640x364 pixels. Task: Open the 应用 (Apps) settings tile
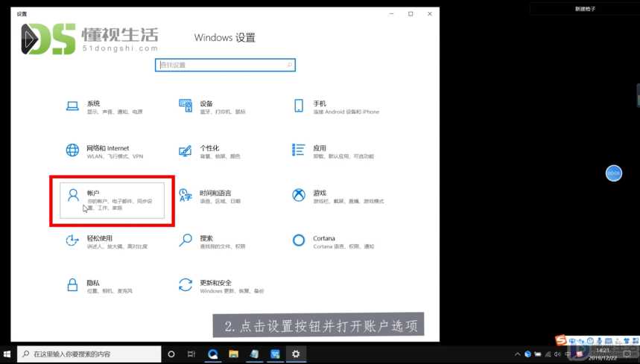click(332, 152)
